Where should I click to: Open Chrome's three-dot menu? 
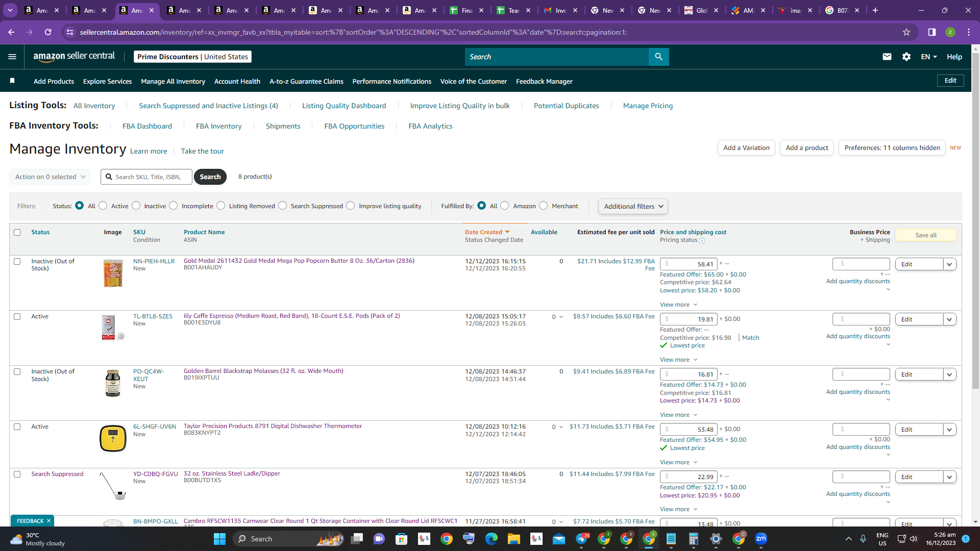tap(969, 32)
